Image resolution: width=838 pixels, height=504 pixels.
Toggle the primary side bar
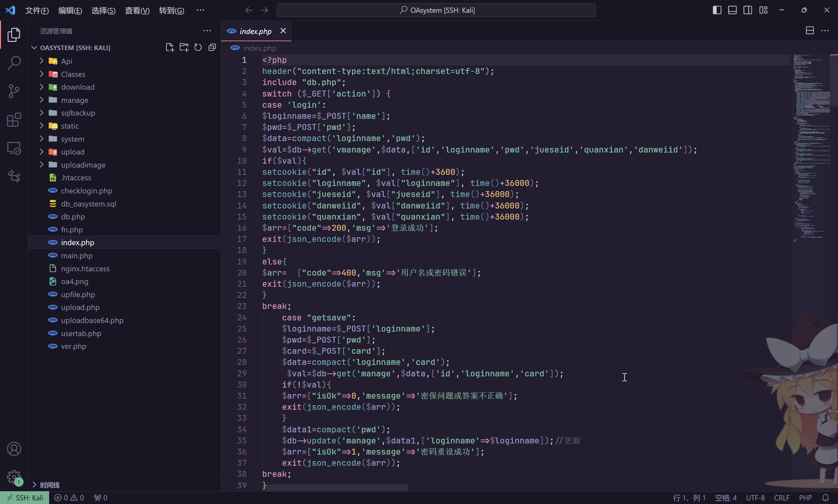pyautogui.click(x=717, y=10)
